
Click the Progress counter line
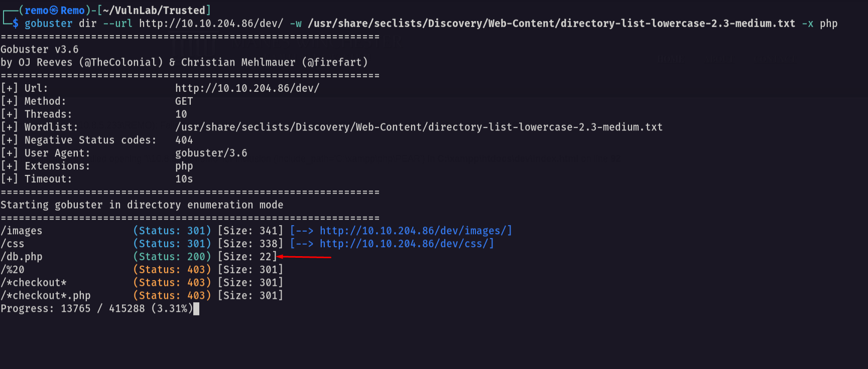pos(97,309)
